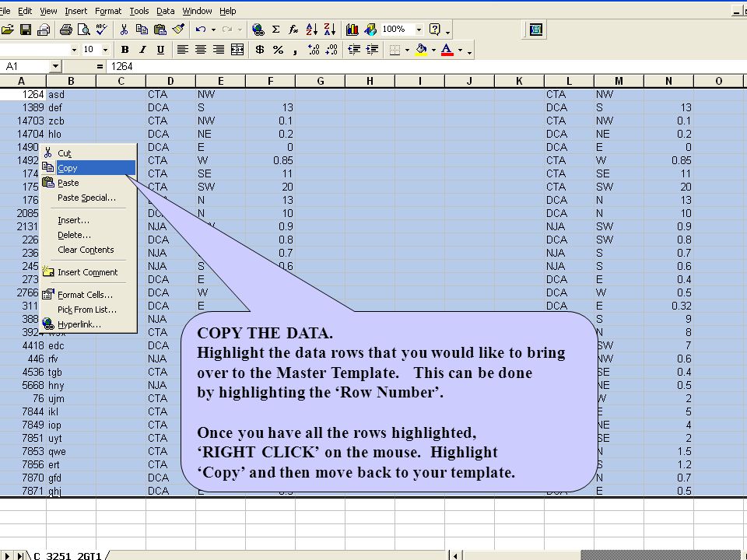Open Print Preview from the toolbar
Viewport: 747px width, 560px height.
84,30
